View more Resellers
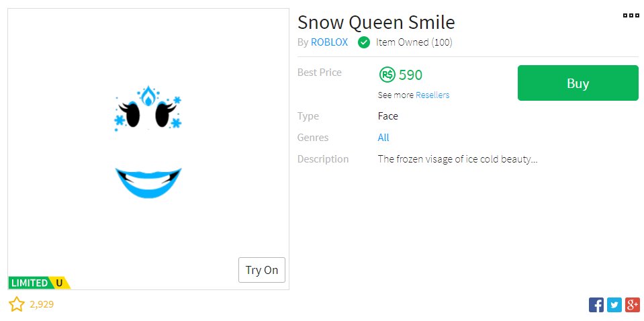This screenshot has height=321, width=644. pyautogui.click(x=432, y=95)
